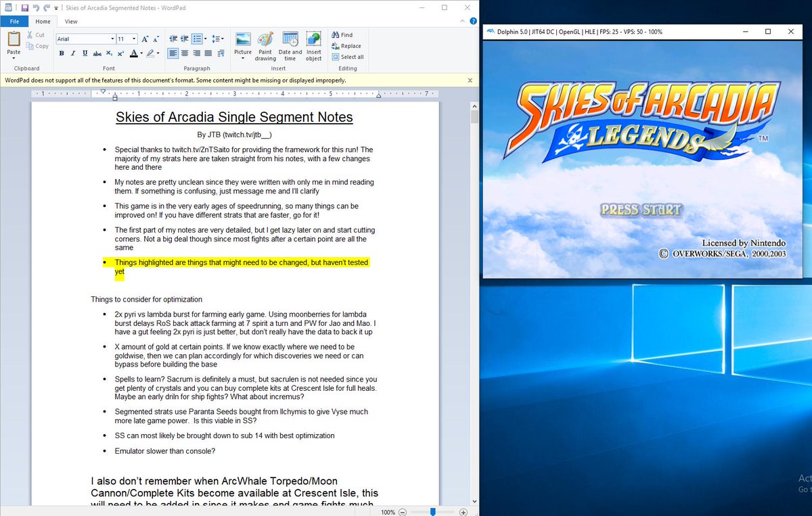Open the text color dropdown arrow
The image size is (812, 516).
pos(141,53)
